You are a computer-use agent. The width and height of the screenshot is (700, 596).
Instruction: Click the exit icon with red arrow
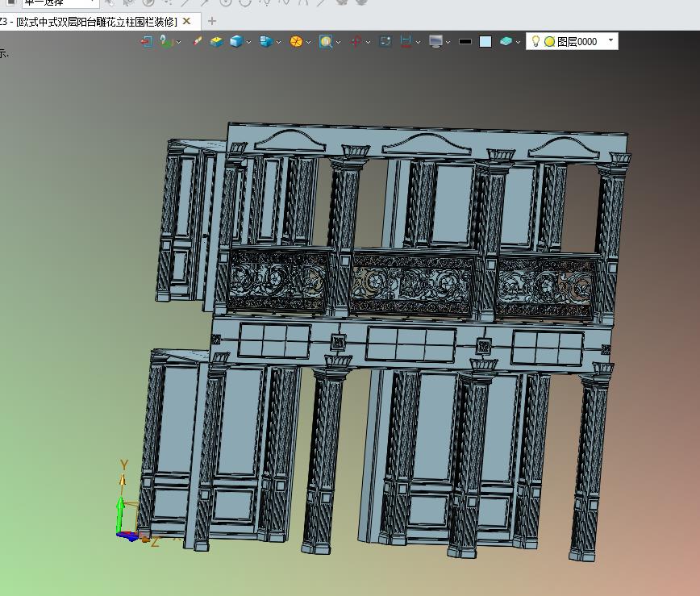(146, 41)
